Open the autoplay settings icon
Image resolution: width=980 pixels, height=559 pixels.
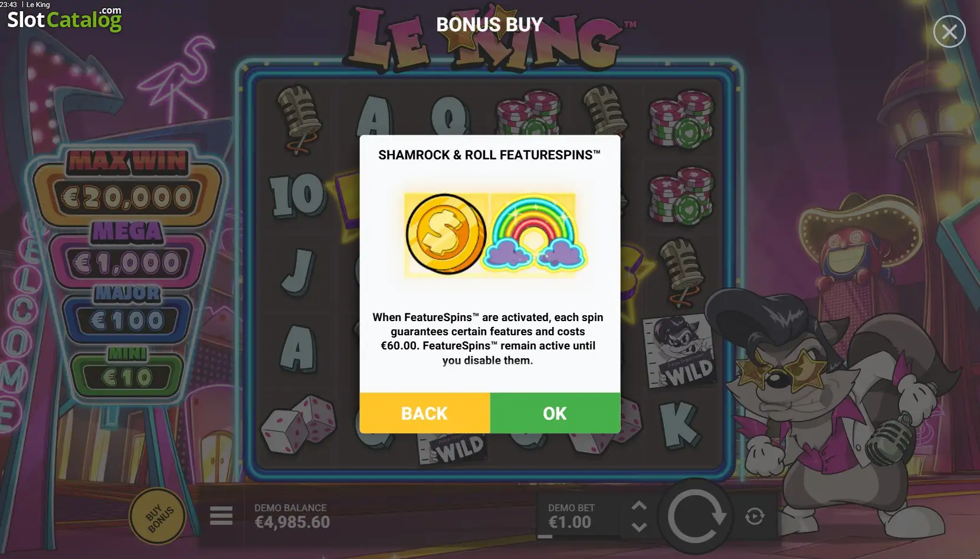tap(755, 516)
